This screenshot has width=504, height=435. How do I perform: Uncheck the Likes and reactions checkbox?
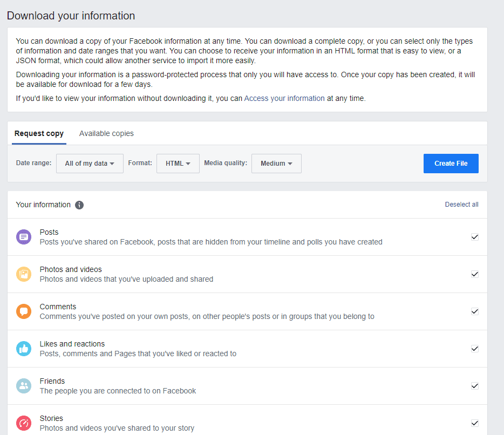(475, 349)
